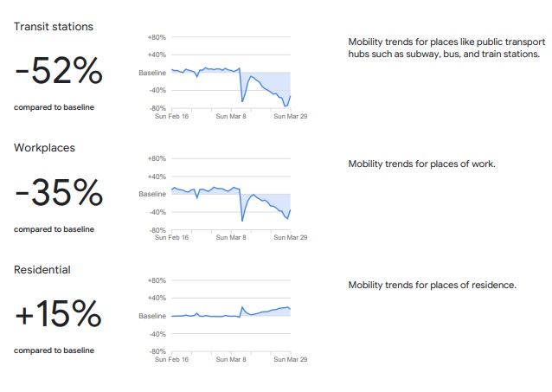This screenshot has height=392, width=552.
Task: Select the +15% residential figure
Action: (59, 314)
